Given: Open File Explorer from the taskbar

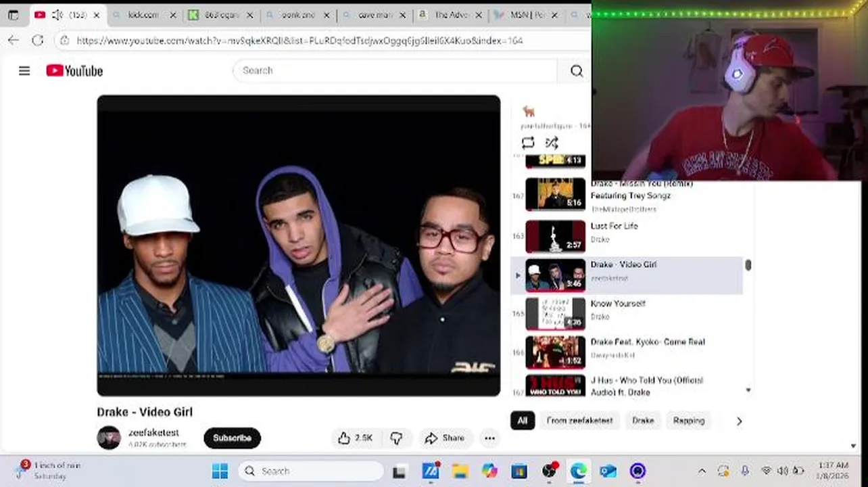Looking at the screenshot, I should [x=460, y=471].
